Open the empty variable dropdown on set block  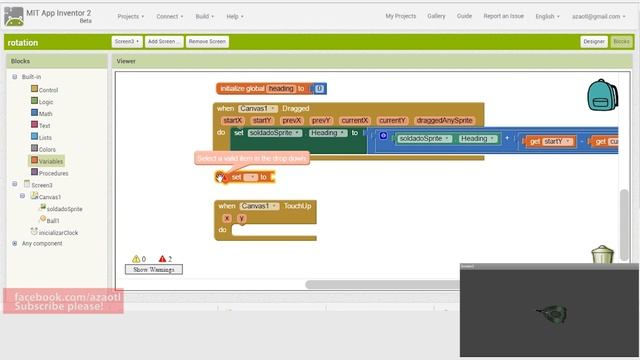coord(251,177)
